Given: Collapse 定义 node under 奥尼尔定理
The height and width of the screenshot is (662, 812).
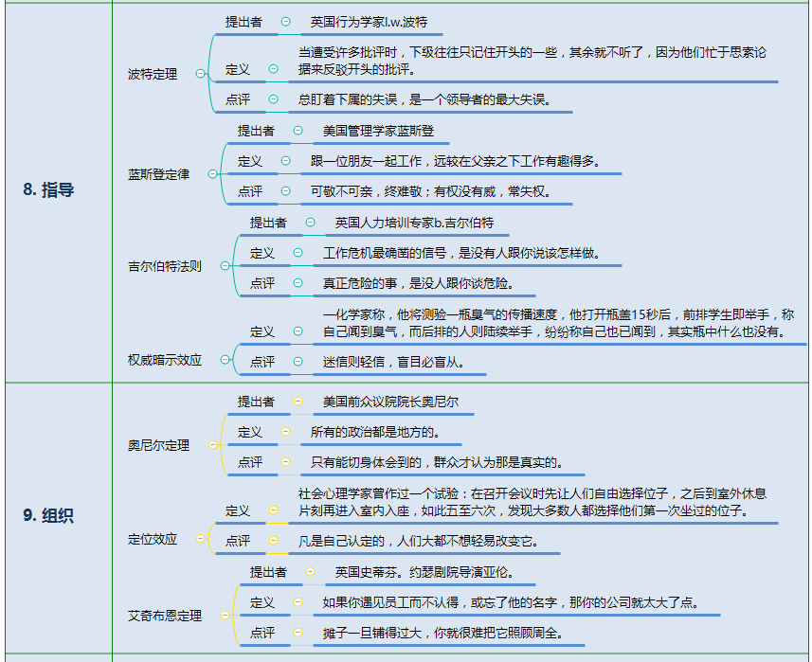Looking at the screenshot, I should click(285, 432).
